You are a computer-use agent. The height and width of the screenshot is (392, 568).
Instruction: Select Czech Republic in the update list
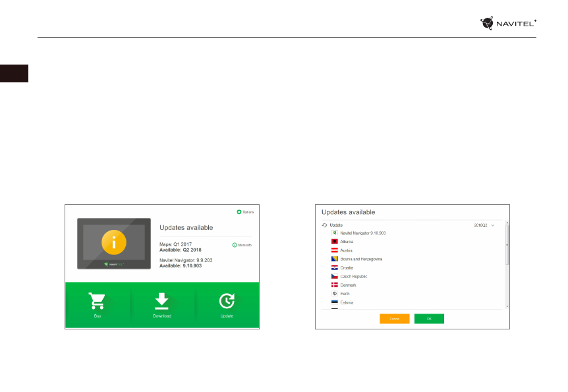coord(354,276)
